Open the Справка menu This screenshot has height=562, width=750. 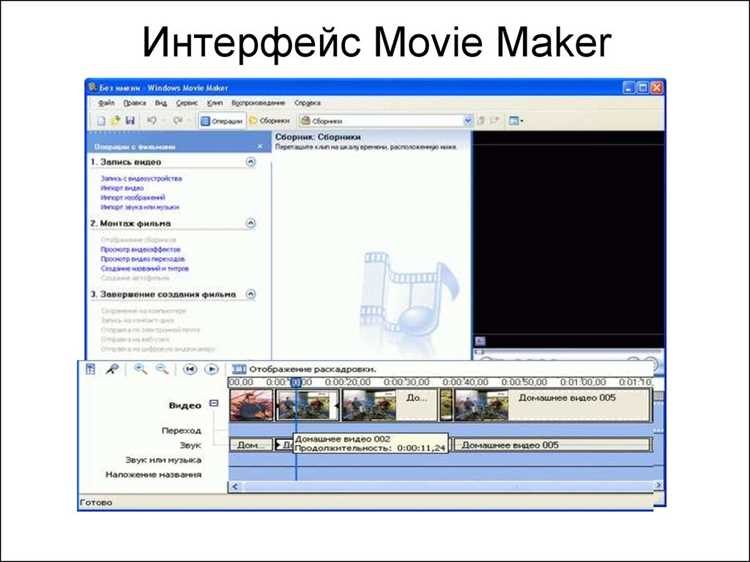coord(307,103)
